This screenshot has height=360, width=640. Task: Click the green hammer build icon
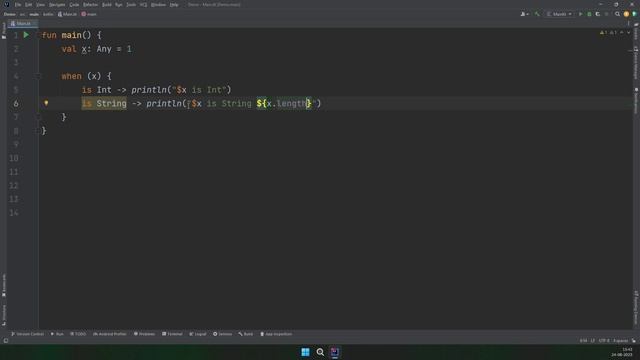pyautogui.click(x=537, y=14)
